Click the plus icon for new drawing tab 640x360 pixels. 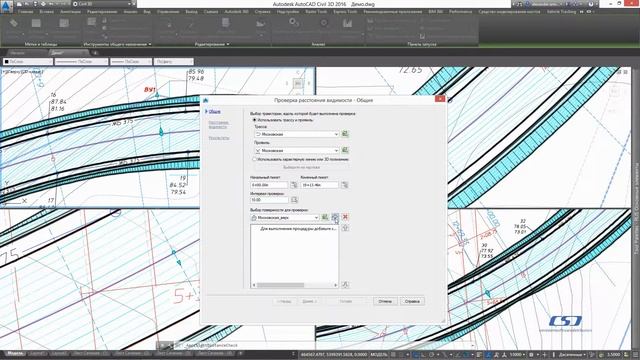[95, 53]
